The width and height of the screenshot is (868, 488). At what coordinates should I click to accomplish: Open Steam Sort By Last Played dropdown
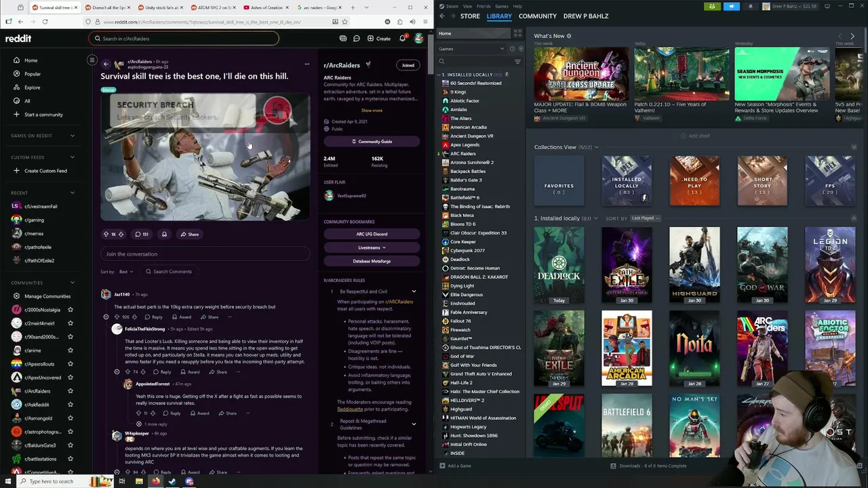[646, 218]
